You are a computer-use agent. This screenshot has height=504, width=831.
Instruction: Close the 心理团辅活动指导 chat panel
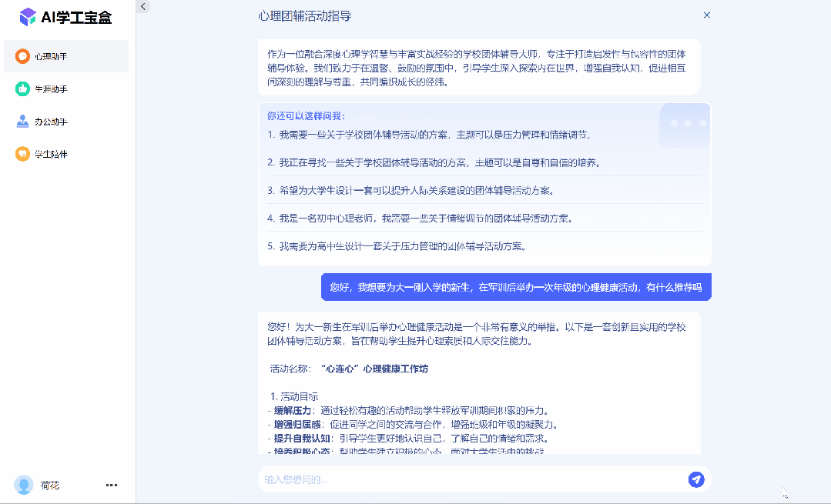tap(706, 15)
